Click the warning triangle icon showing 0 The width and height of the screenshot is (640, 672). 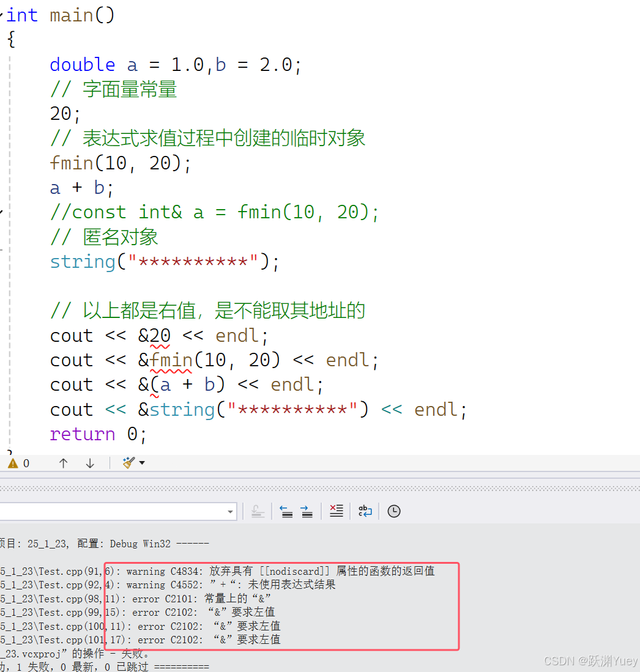click(13, 463)
